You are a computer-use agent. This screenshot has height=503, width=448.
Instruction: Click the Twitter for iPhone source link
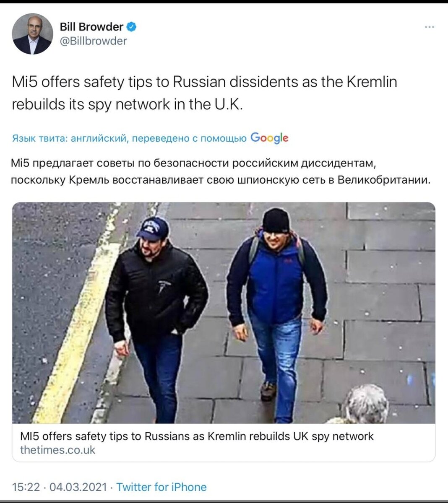(161, 487)
